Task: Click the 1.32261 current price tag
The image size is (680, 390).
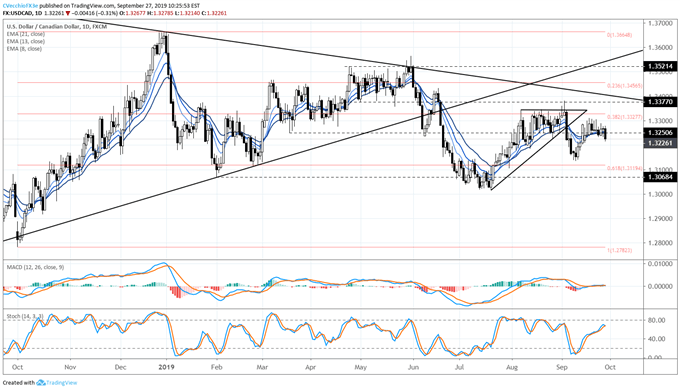Action: click(660, 143)
